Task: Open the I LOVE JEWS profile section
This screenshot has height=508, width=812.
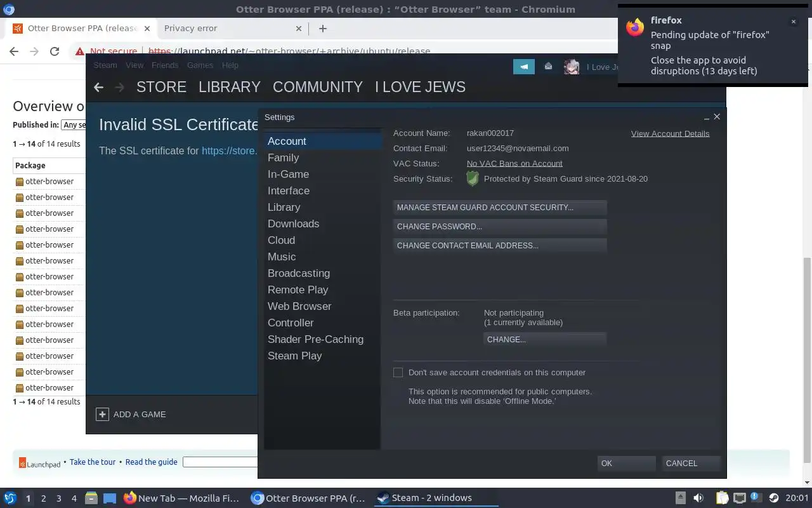Action: [x=420, y=87]
